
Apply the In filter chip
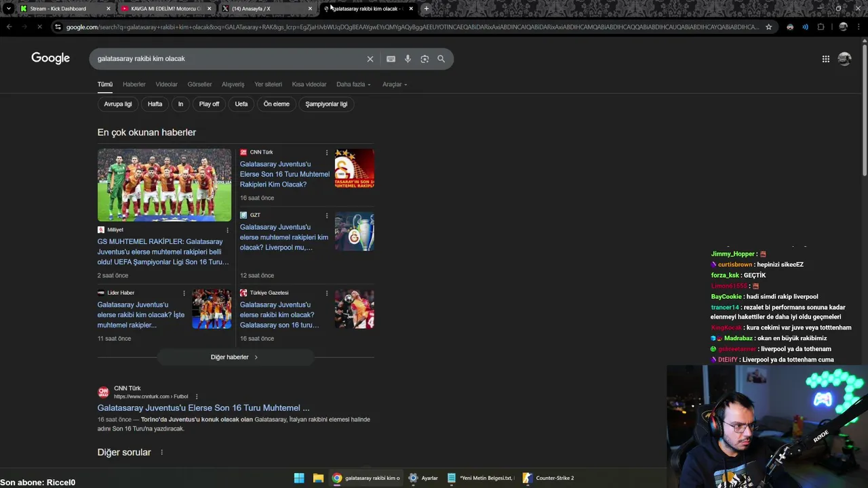tap(180, 104)
